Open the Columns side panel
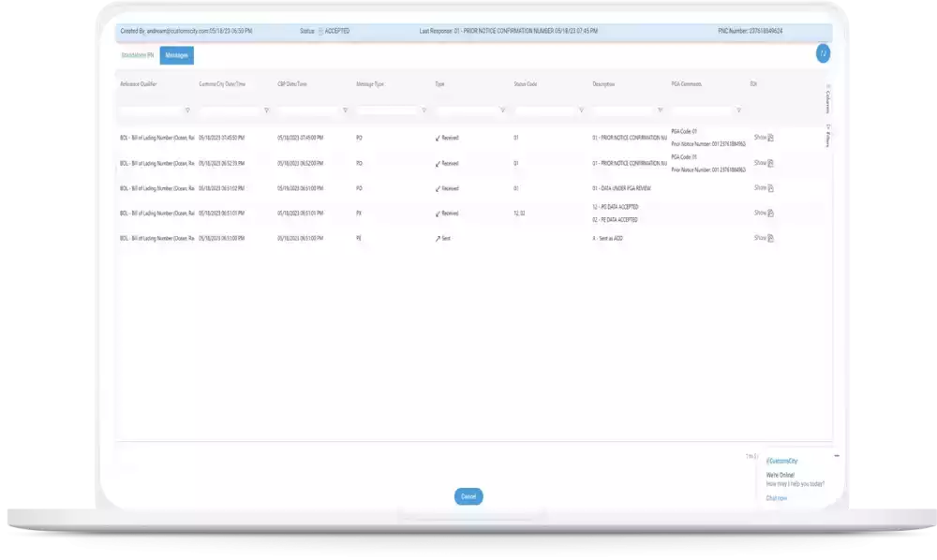The image size is (937, 560). pos(827,98)
